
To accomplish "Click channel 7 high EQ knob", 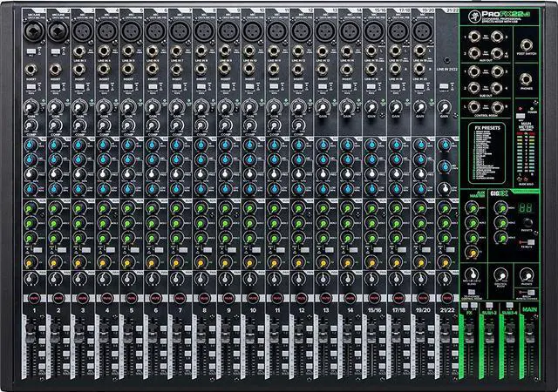I will click(x=176, y=145).
